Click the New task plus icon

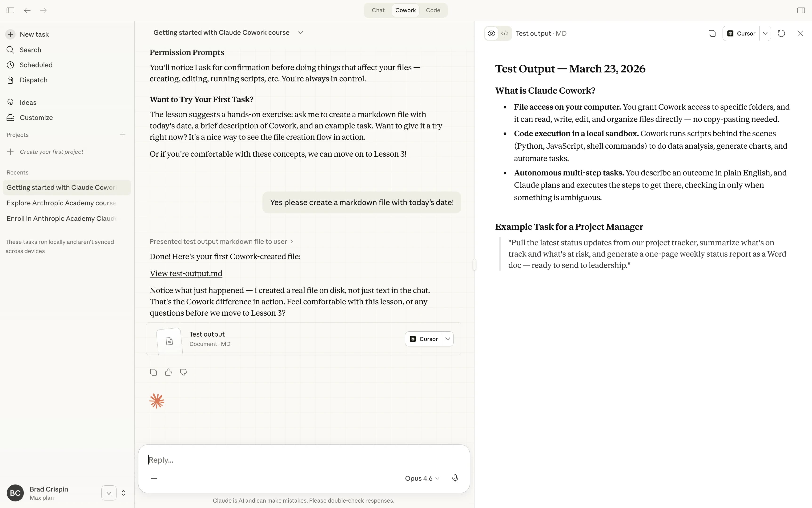(10, 34)
